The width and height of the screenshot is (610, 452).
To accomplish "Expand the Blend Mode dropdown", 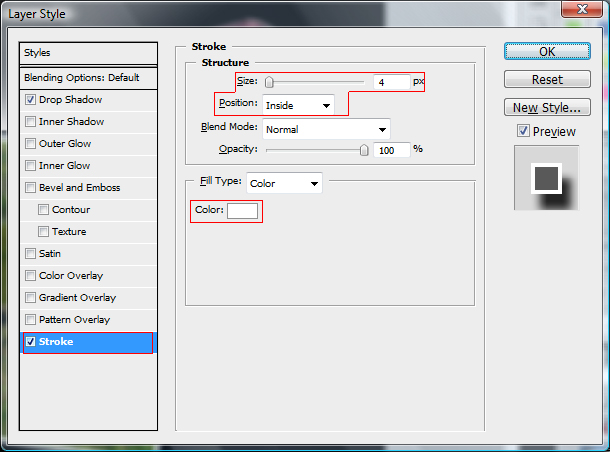I will 325,129.
